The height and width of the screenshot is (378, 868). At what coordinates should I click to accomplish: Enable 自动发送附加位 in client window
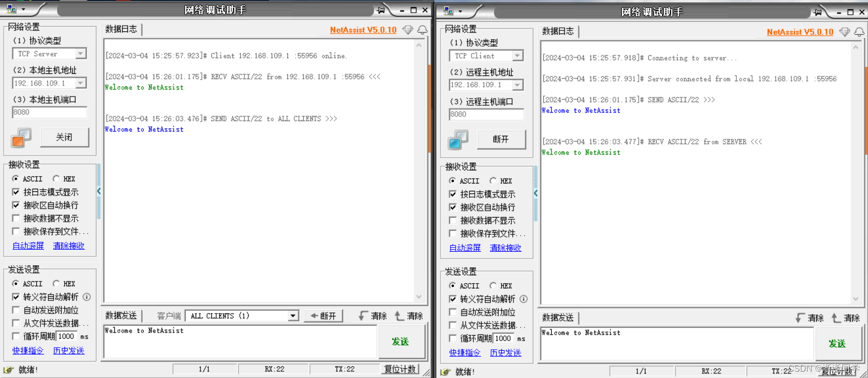click(453, 312)
